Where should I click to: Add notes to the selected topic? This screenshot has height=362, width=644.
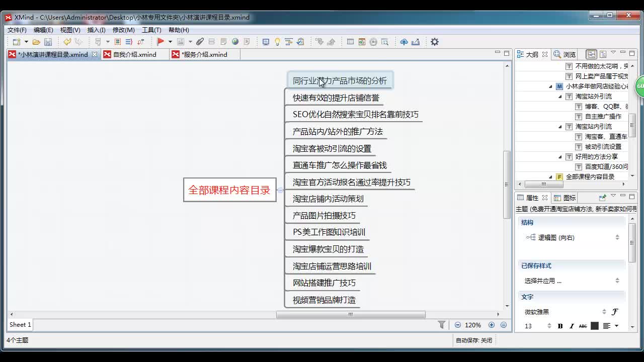223,42
